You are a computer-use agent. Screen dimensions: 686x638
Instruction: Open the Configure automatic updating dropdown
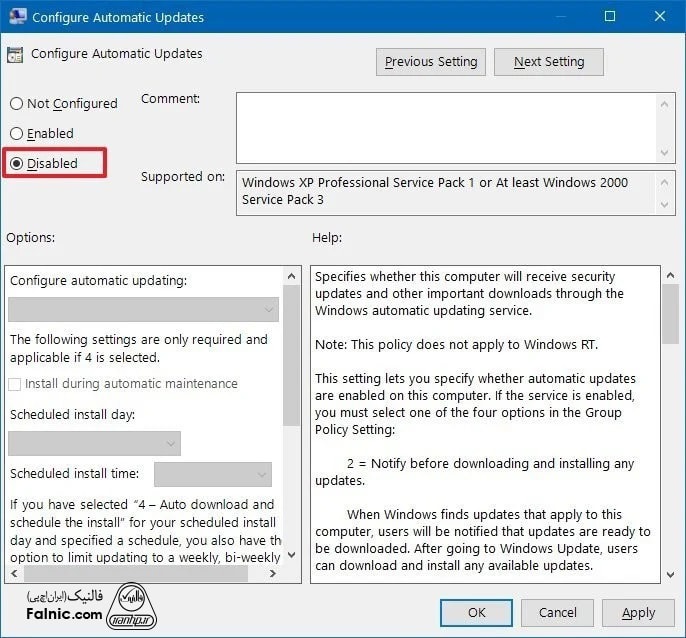click(143, 310)
